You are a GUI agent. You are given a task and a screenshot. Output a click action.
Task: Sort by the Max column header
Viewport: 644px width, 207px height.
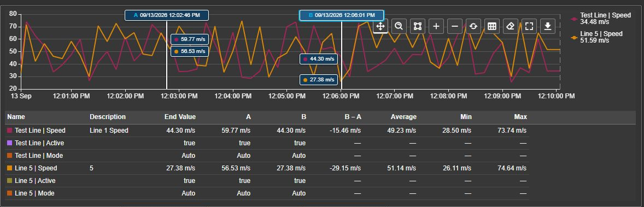click(x=520, y=117)
